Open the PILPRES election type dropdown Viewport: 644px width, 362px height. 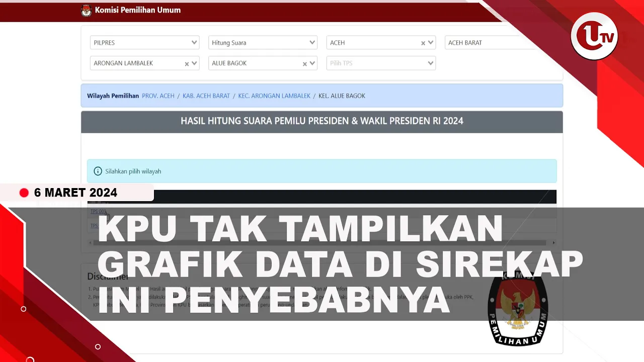coord(145,43)
